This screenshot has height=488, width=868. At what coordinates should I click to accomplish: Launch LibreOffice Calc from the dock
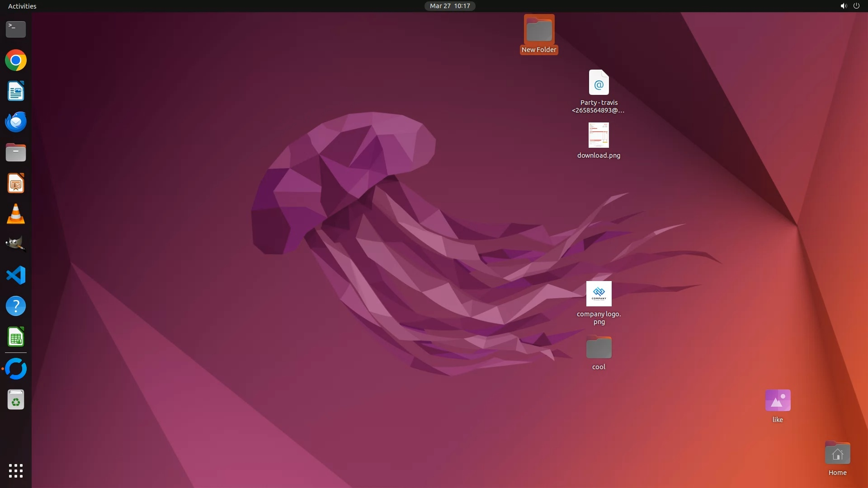[x=16, y=337]
